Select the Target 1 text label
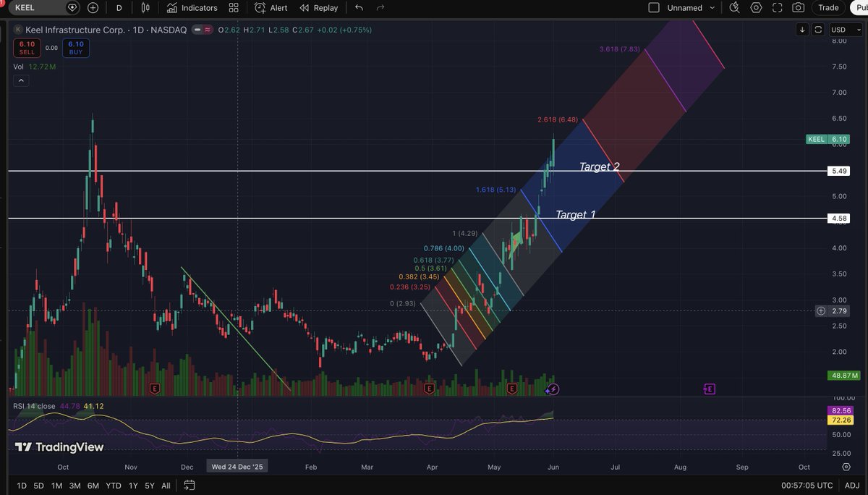 pos(576,215)
